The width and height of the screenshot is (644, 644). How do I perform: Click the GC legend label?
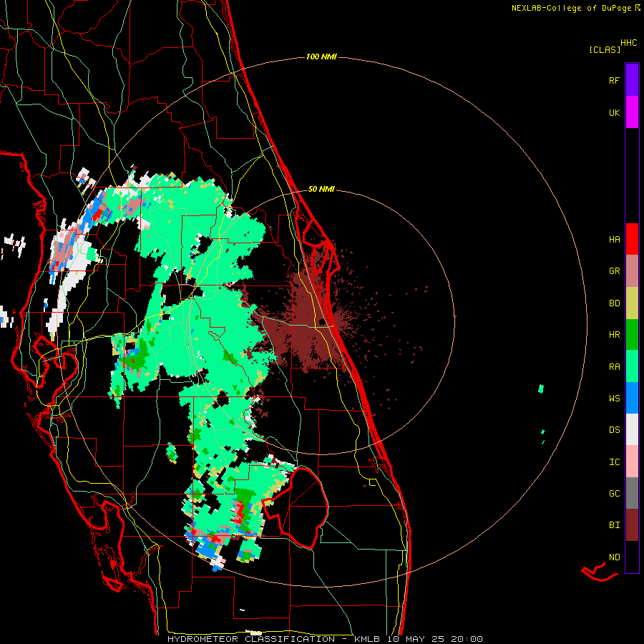pyautogui.click(x=614, y=494)
